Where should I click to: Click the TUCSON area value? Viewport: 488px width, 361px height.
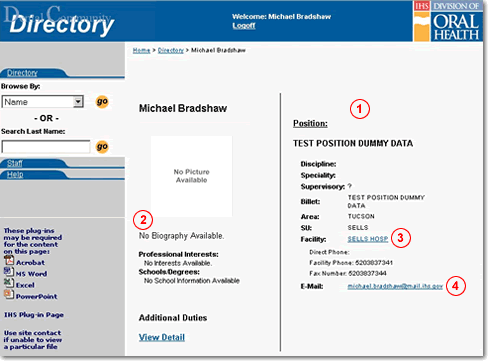tap(361, 216)
